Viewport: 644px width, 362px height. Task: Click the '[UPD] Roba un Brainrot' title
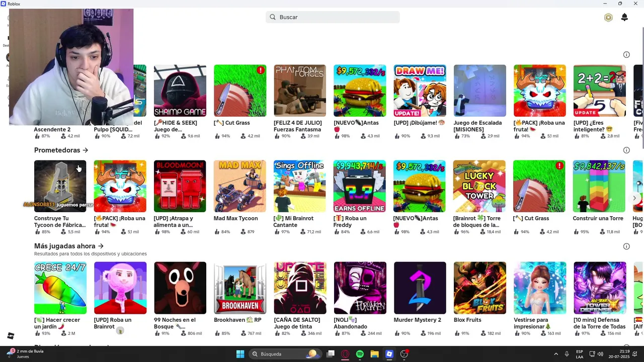point(113,323)
